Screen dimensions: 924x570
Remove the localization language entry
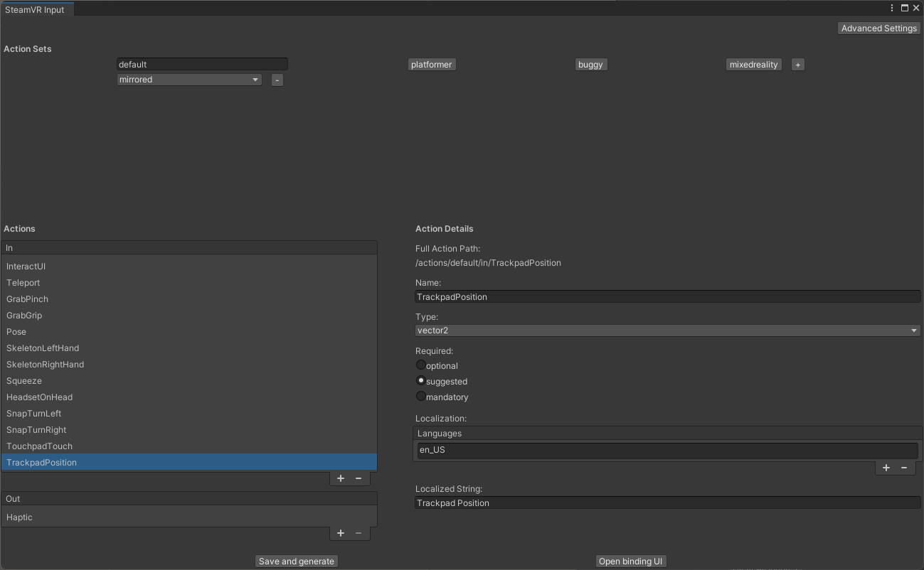point(904,468)
